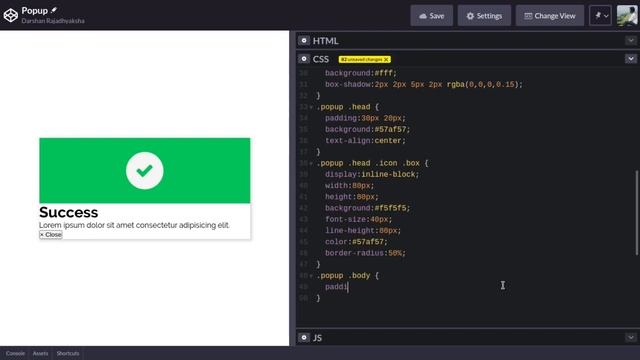Click the CSS editor vertical scrollbar
This screenshot has width=640, height=360.
point(637,213)
